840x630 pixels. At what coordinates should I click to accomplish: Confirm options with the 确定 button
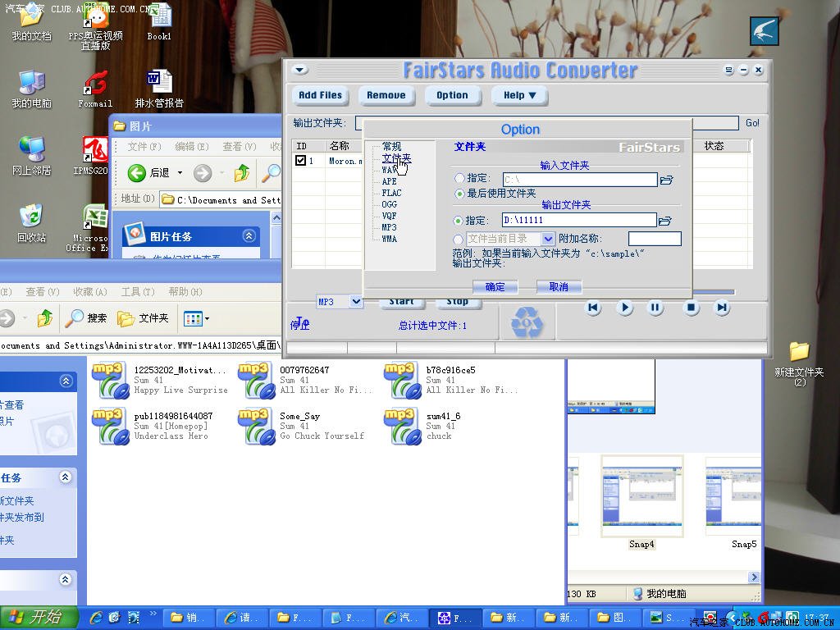[495, 286]
